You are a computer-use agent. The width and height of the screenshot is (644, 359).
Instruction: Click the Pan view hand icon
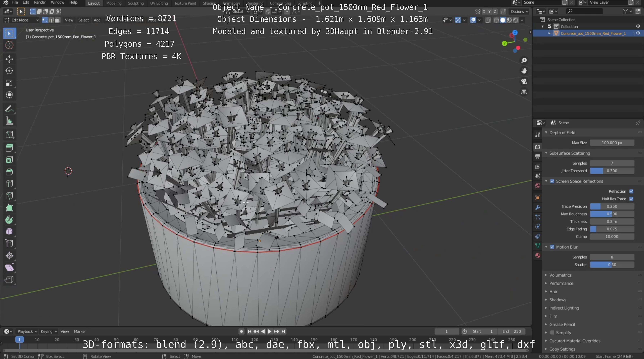pos(524,71)
